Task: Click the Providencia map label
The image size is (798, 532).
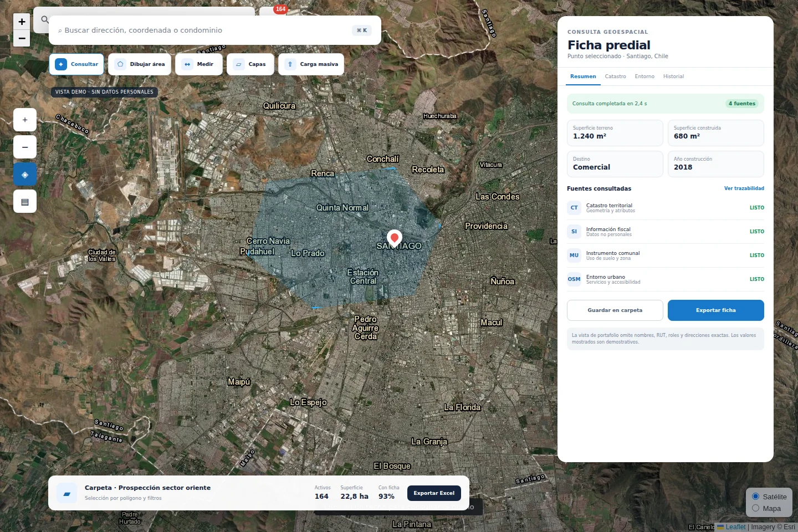Action: (x=486, y=226)
